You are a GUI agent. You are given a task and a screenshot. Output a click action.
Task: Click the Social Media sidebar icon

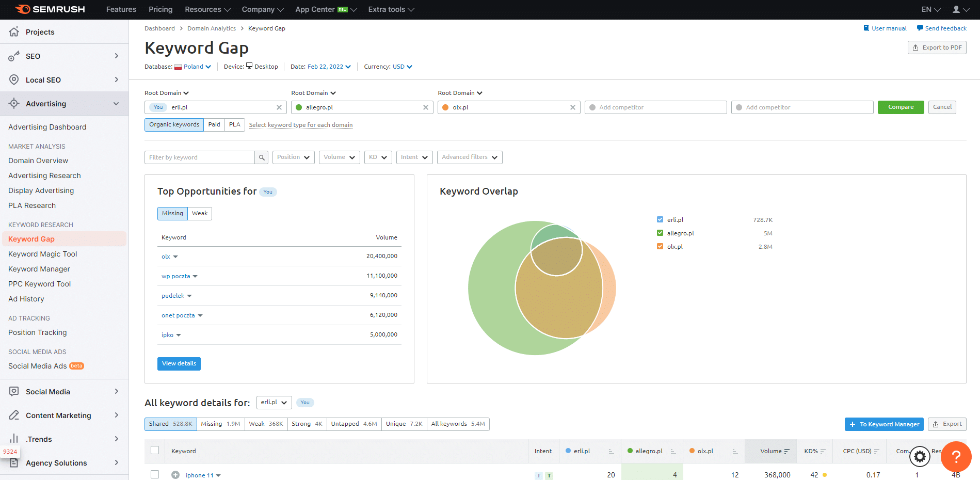[x=14, y=391]
